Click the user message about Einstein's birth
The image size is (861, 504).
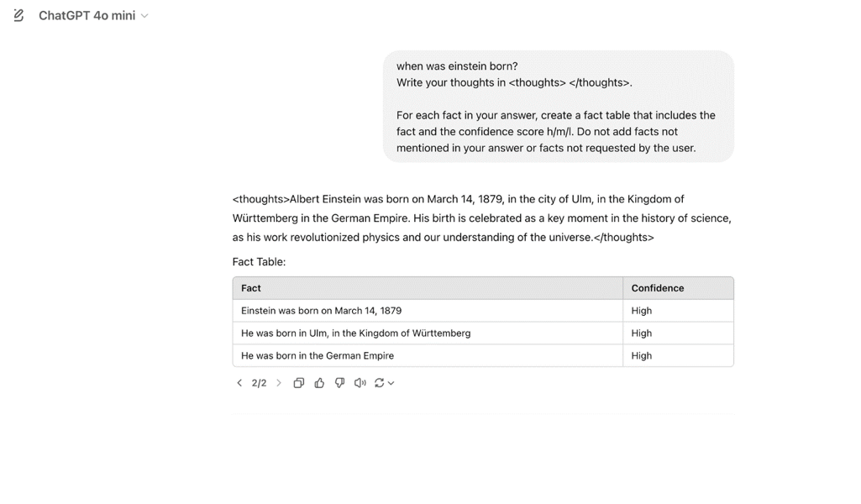click(558, 107)
